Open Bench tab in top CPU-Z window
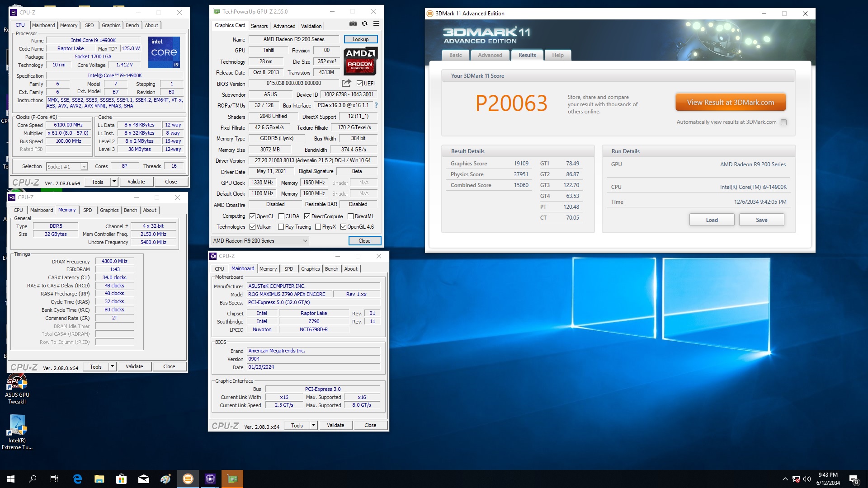868x488 pixels. coord(132,25)
